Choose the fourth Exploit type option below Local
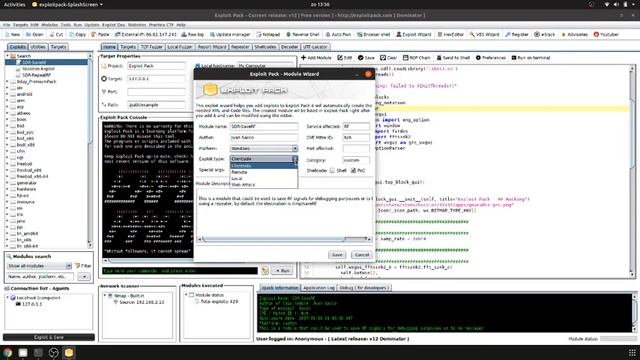The height and width of the screenshot is (360, 640). point(264,185)
